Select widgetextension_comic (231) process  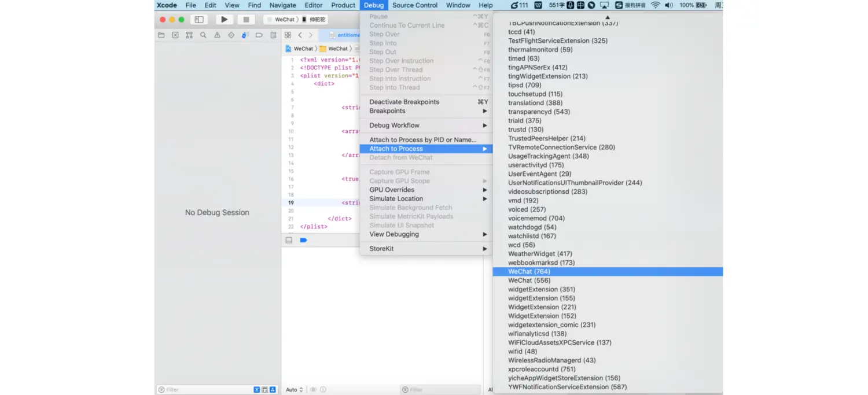click(x=608, y=325)
